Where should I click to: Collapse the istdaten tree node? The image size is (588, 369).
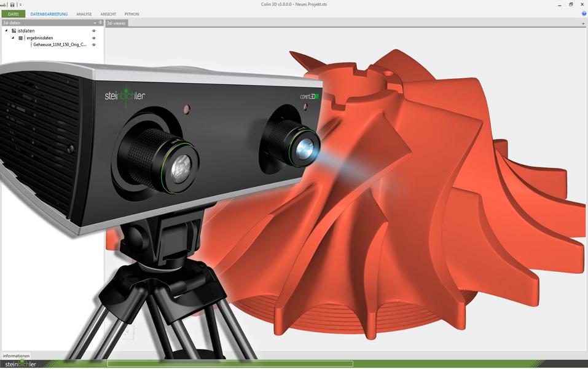6,30
